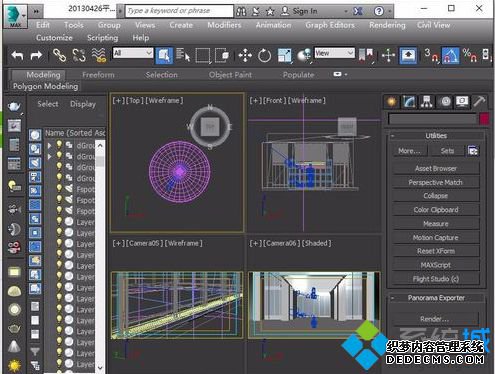Open the Help question mark icon
Viewport: 495px width, 374px height.
click(x=379, y=11)
